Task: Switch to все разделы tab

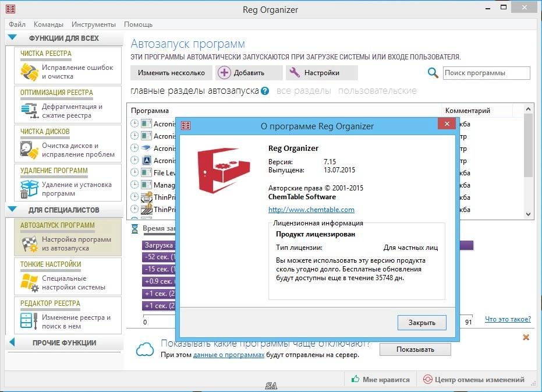Action: (x=303, y=91)
